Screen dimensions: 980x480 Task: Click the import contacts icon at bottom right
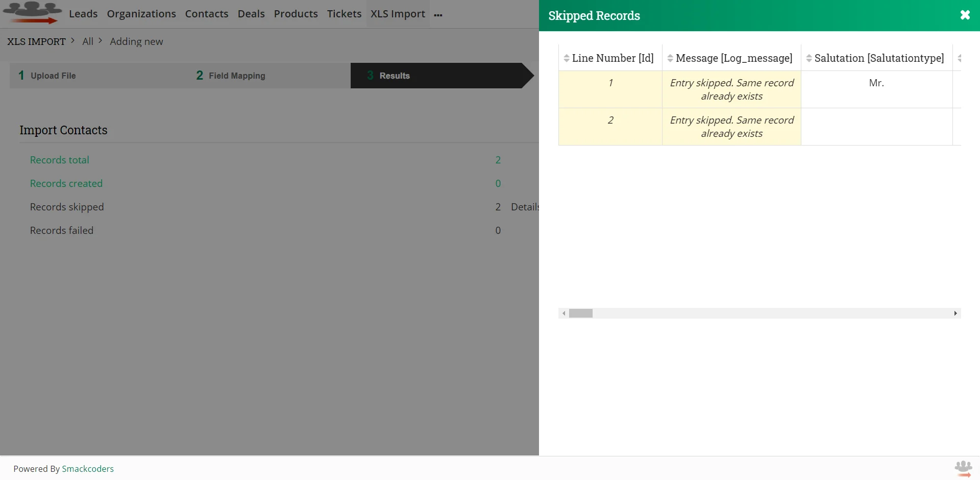click(964, 469)
